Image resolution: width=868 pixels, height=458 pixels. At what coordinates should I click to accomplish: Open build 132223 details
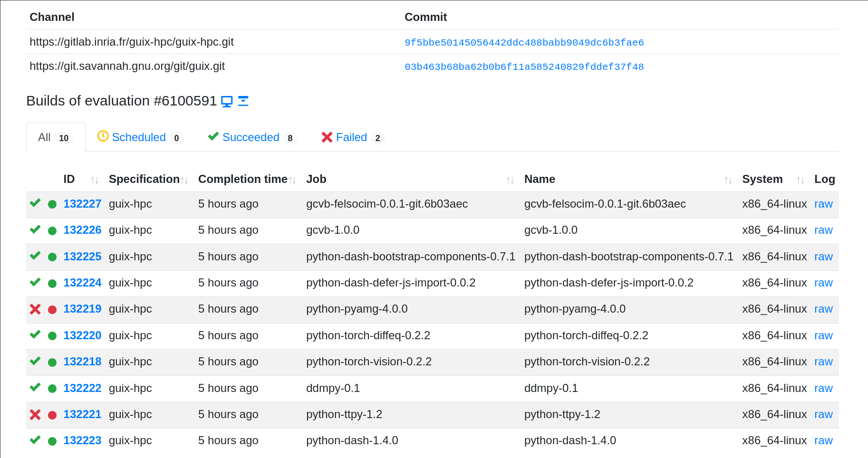(x=82, y=440)
